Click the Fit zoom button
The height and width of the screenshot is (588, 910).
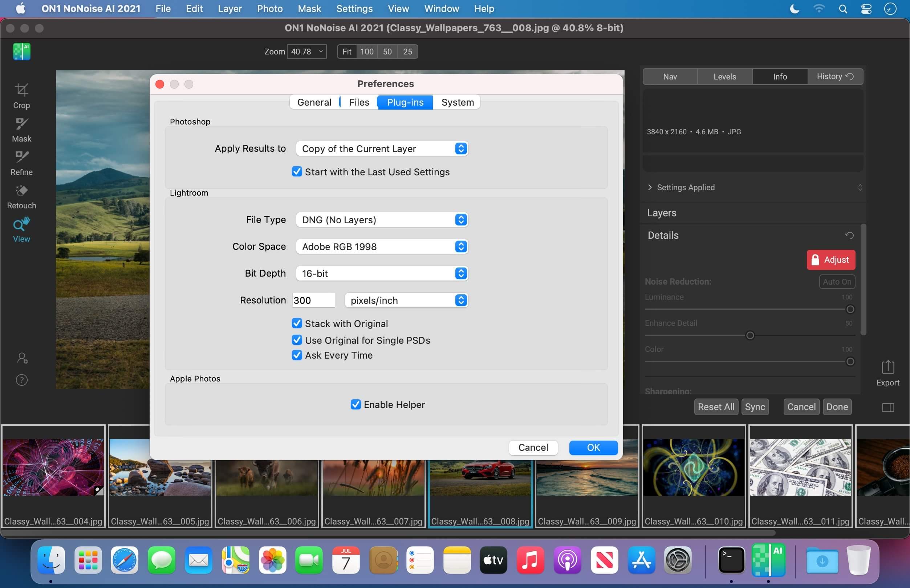pyautogui.click(x=347, y=52)
